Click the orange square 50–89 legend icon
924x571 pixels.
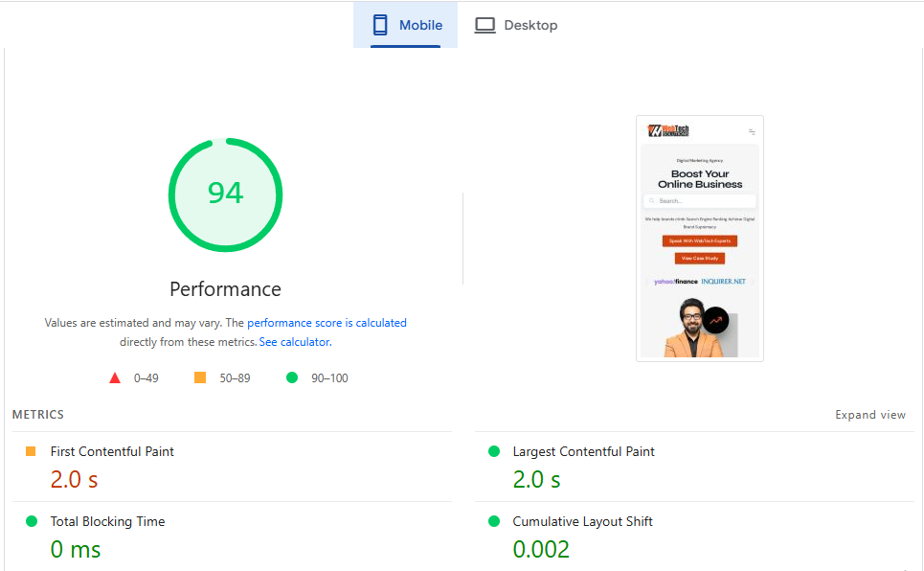(x=200, y=377)
